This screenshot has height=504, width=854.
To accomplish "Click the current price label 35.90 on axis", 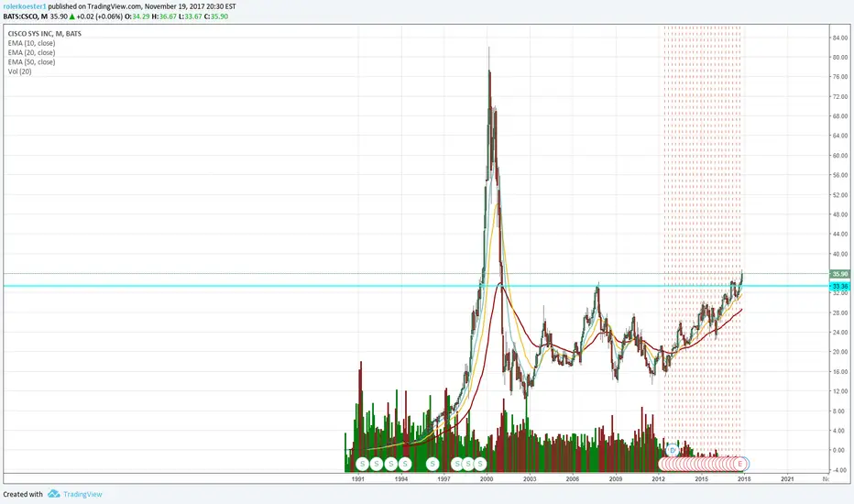I will (x=840, y=274).
